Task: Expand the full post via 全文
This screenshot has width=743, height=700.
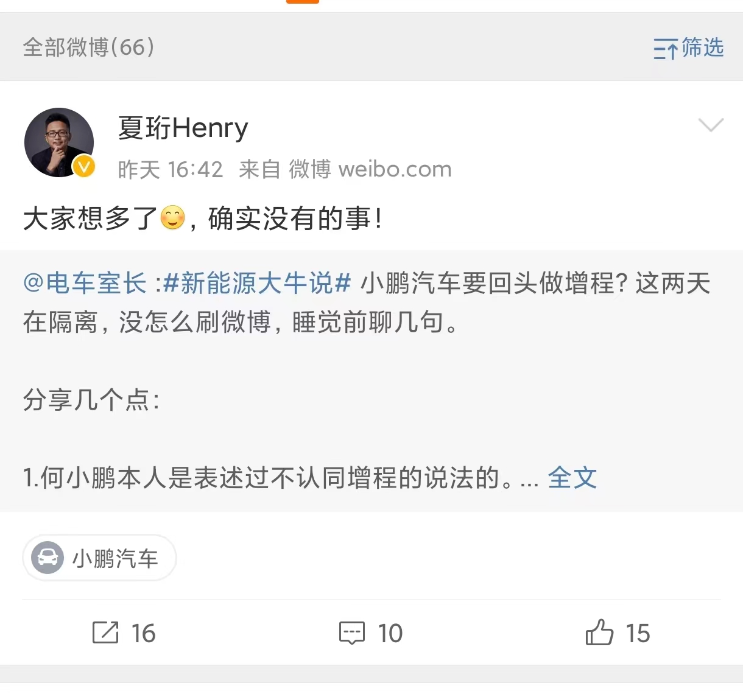Action: 572,478
